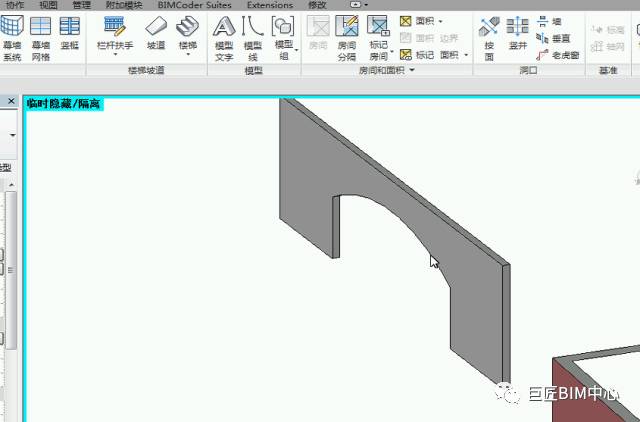
Task: Select the Model Text (模型文字) tool
Action: coord(224,38)
